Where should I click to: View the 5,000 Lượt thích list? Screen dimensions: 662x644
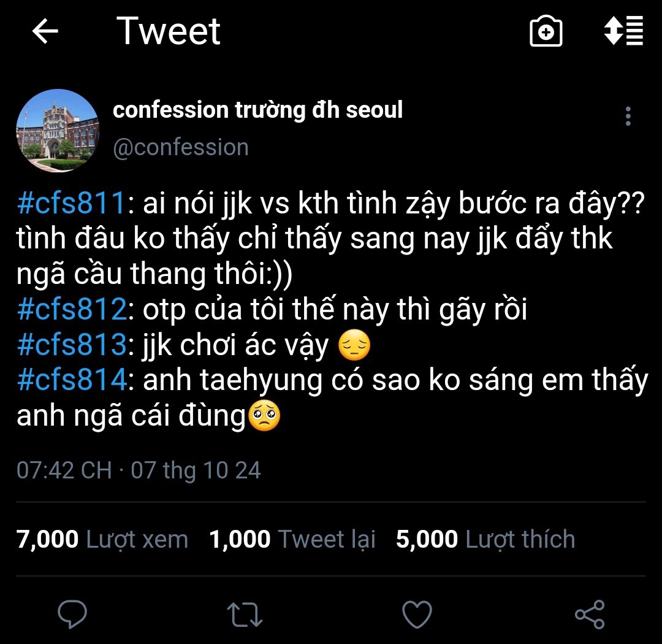click(x=485, y=539)
